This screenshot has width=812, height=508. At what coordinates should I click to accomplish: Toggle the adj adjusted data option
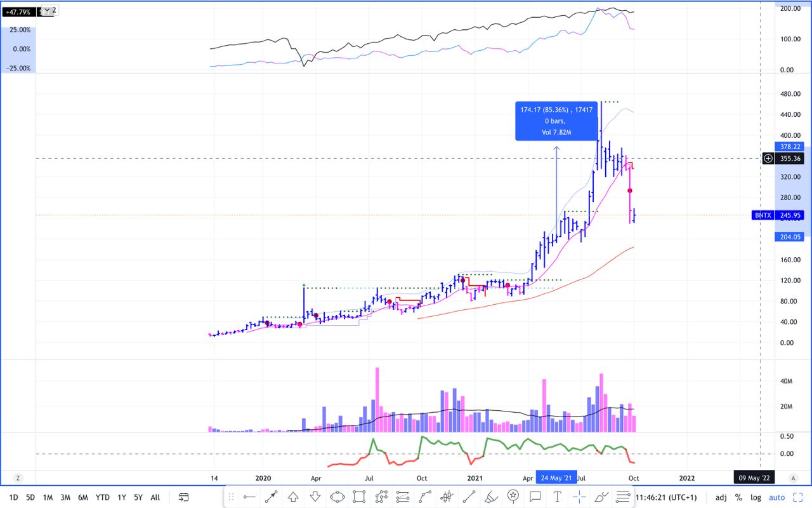[721, 498]
